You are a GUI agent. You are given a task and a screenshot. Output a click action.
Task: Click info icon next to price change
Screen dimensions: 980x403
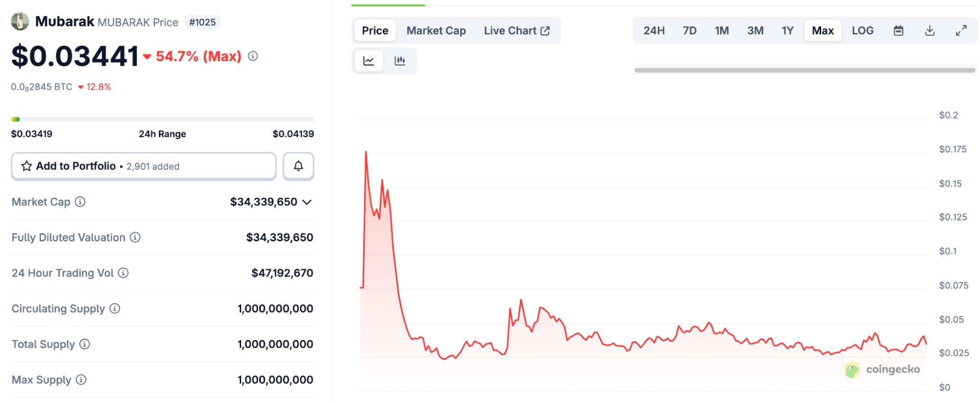tap(253, 56)
